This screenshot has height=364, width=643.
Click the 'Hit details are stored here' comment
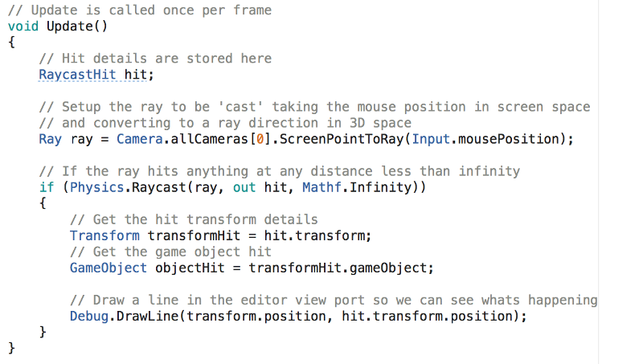tap(155, 58)
